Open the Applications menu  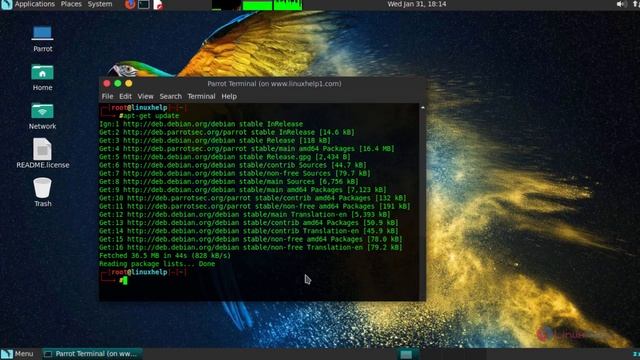(x=34, y=4)
